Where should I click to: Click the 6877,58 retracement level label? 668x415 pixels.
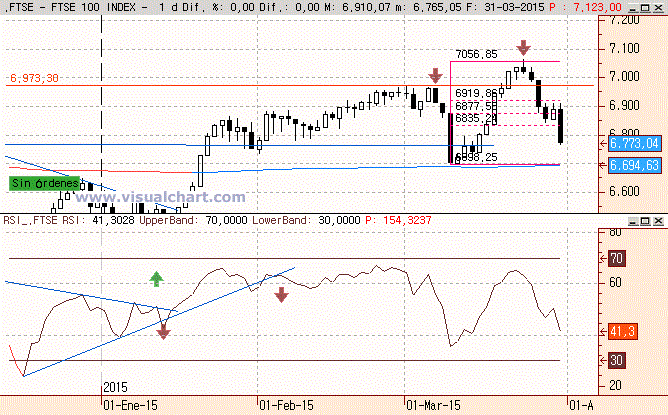[476, 106]
